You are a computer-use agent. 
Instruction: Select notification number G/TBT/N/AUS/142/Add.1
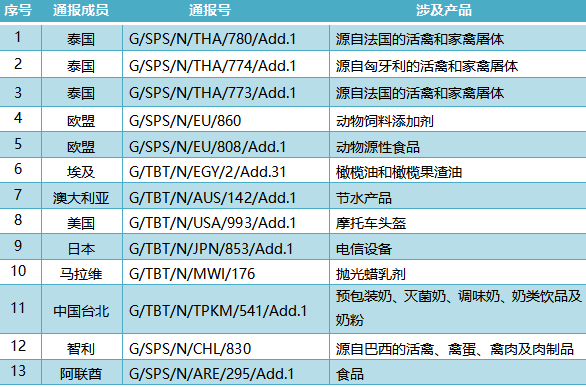(212, 198)
